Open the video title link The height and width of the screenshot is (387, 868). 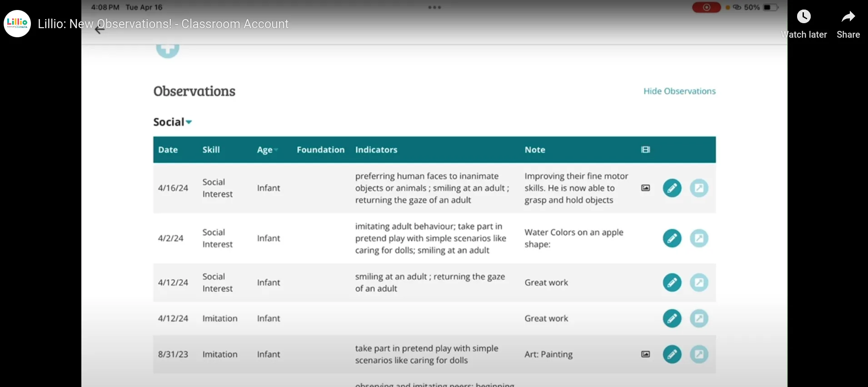click(x=163, y=24)
